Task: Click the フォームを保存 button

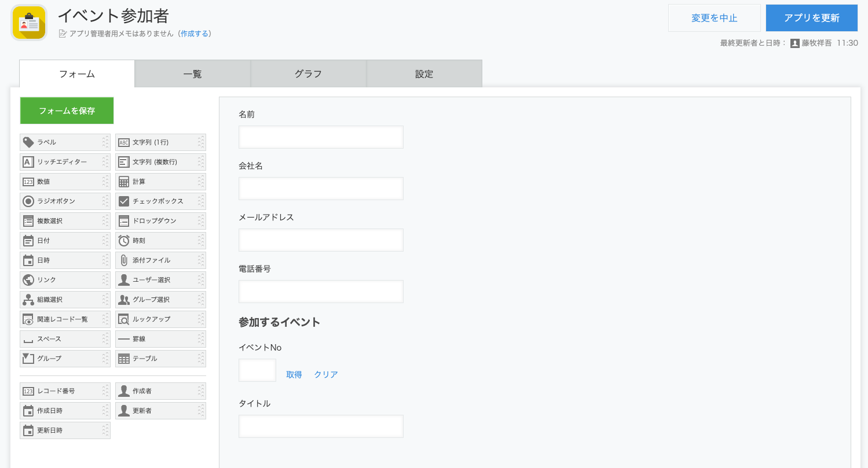Action: [x=67, y=110]
